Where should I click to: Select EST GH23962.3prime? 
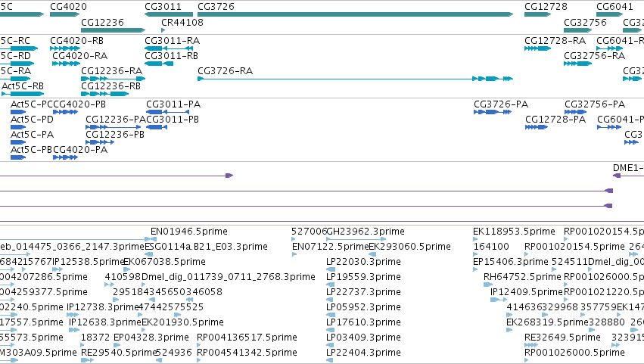(x=366, y=232)
